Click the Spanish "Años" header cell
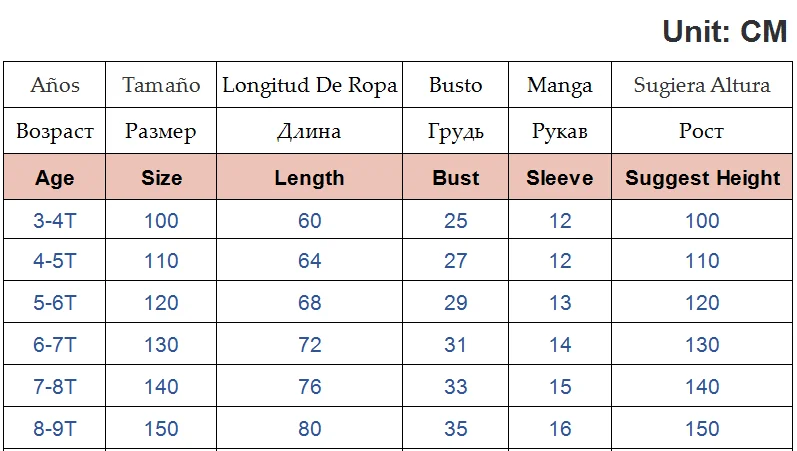This screenshot has height=451, width=797. [x=55, y=85]
